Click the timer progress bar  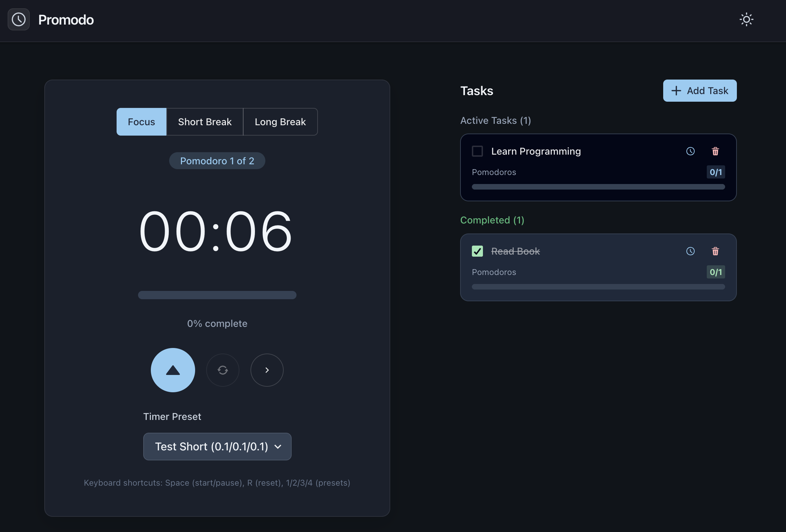point(217,295)
